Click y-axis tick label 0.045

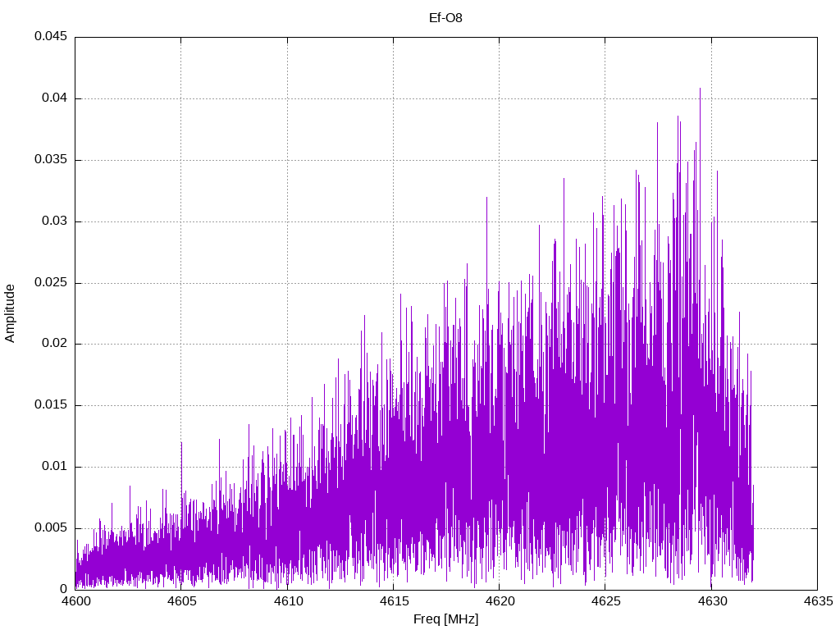(51, 36)
